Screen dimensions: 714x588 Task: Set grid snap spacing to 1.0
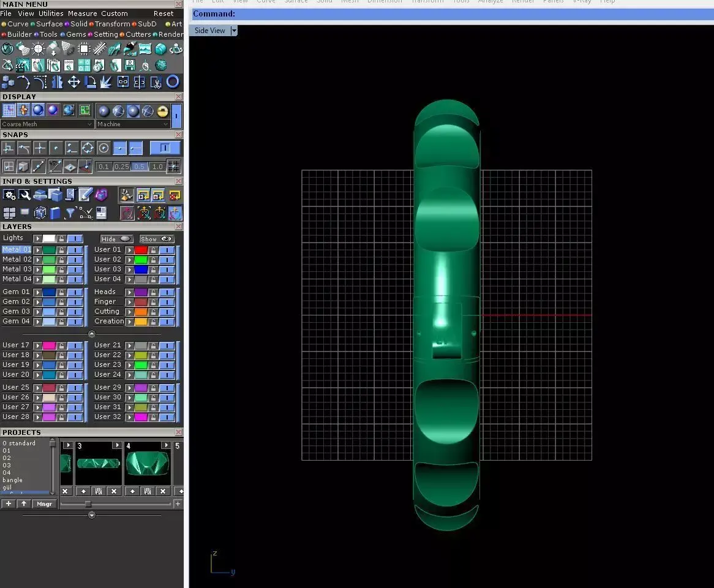point(157,167)
